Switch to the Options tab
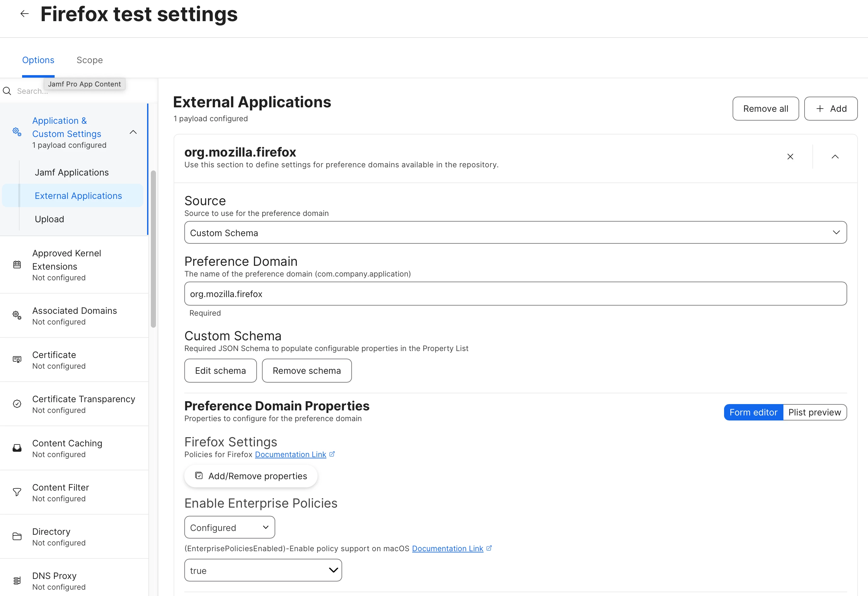The height and width of the screenshot is (596, 868). [38, 60]
